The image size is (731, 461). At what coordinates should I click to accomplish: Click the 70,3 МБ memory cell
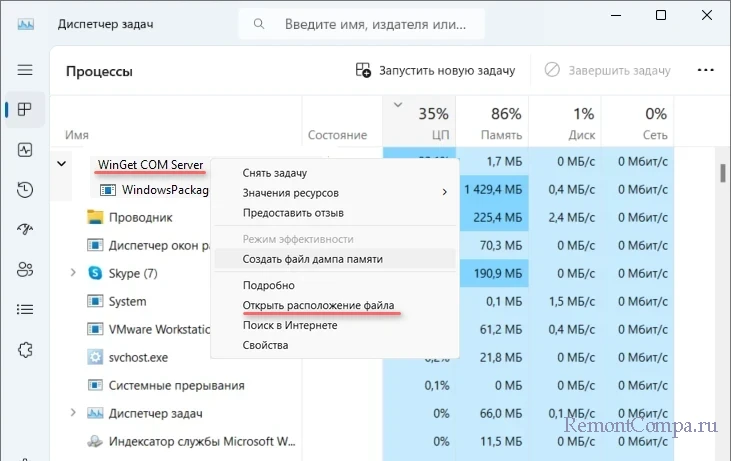[x=493, y=245]
